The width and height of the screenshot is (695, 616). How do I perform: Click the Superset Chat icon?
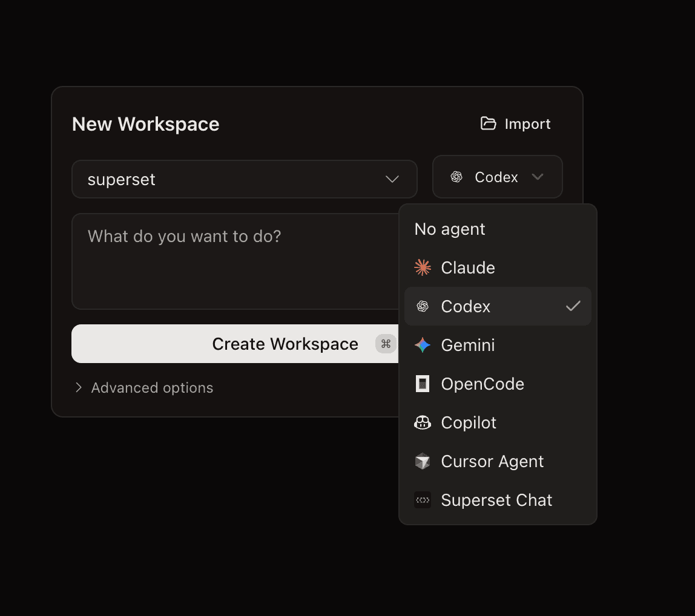pyautogui.click(x=423, y=500)
